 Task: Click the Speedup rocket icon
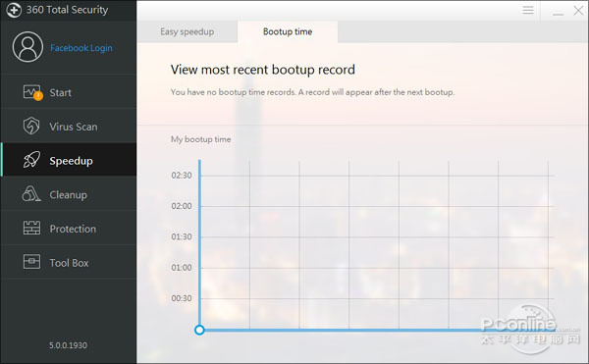[31, 160]
